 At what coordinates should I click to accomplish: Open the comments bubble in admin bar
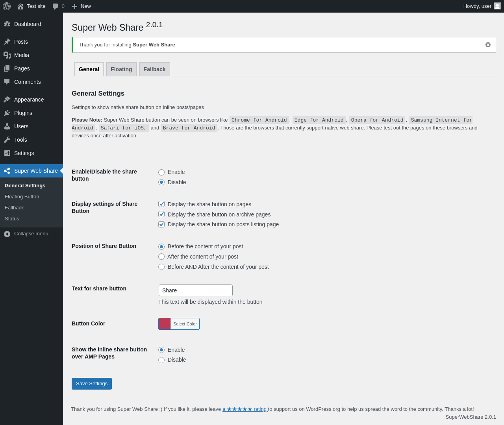[x=56, y=6]
